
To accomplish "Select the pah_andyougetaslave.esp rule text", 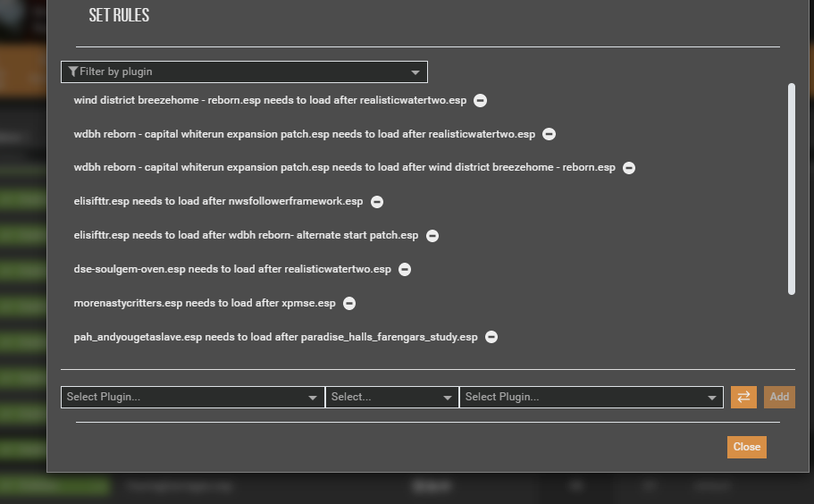I will (x=276, y=337).
